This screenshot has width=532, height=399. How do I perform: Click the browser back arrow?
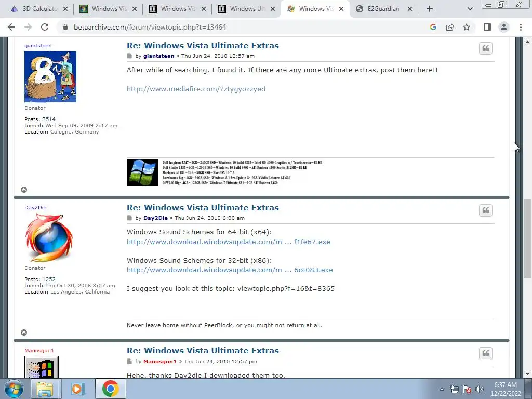point(11,27)
